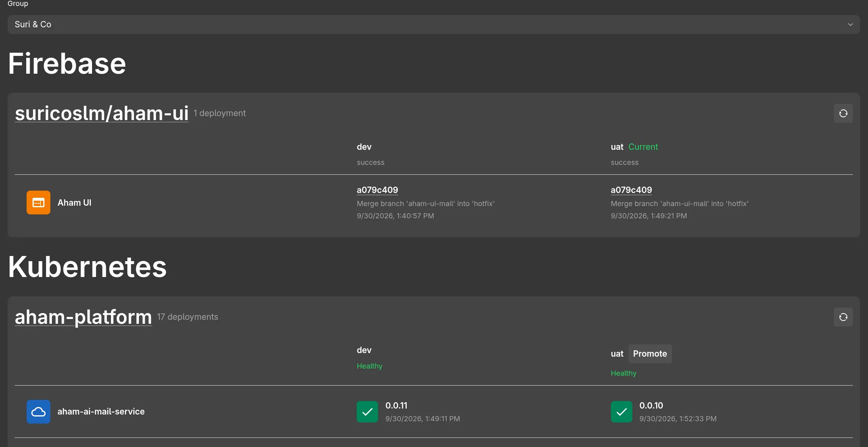Image resolution: width=868 pixels, height=447 pixels.
Task: Click the 1 deployment count text
Action: (x=220, y=113)
